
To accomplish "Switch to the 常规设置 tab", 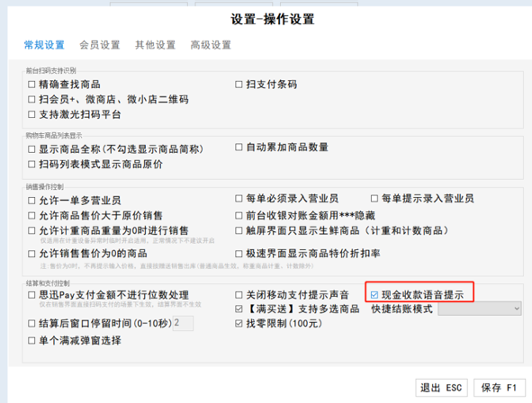I will pyautogui.click(x=44, y=45).
